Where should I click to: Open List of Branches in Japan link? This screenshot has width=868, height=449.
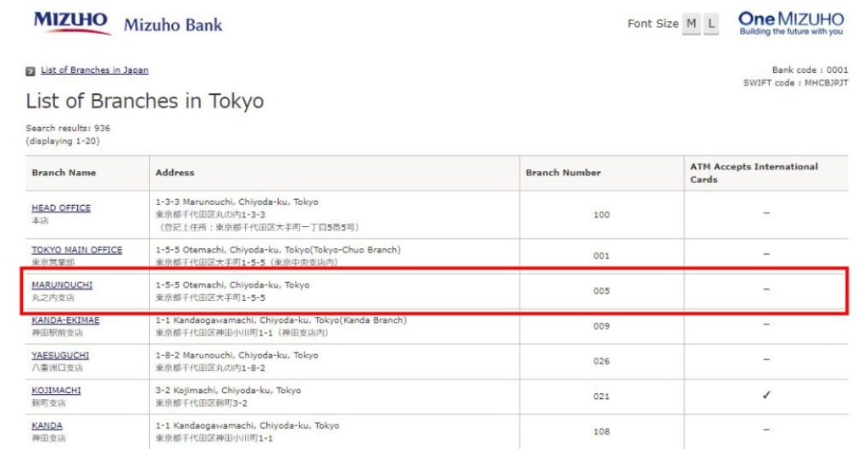[94, 70]
